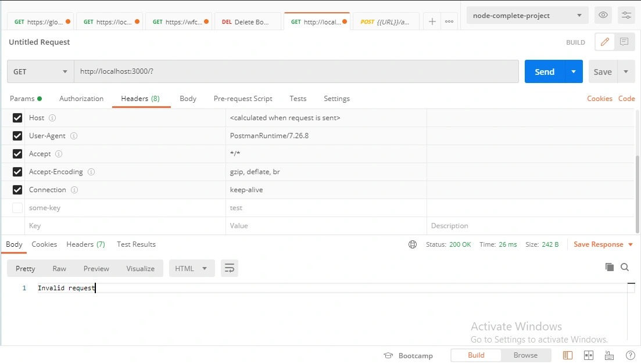Image resolution: width=641 pixels, height=364 pixels.
Task: Click the blue Send button
Action: tap(545, 71)
